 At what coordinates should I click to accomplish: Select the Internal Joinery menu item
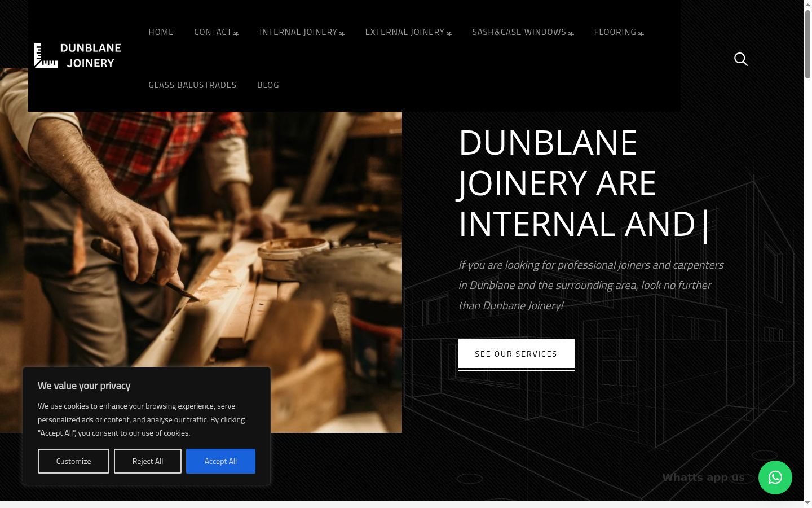point(298,32)
